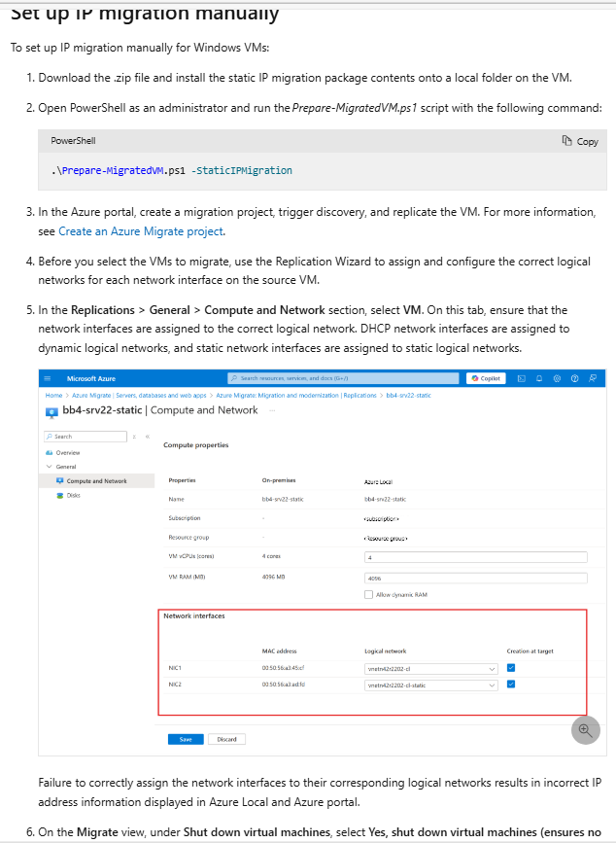The height and width of the screenshot is (843, 616).
Task: Click the PowerShell label above the code
Action: click(73, 141)
